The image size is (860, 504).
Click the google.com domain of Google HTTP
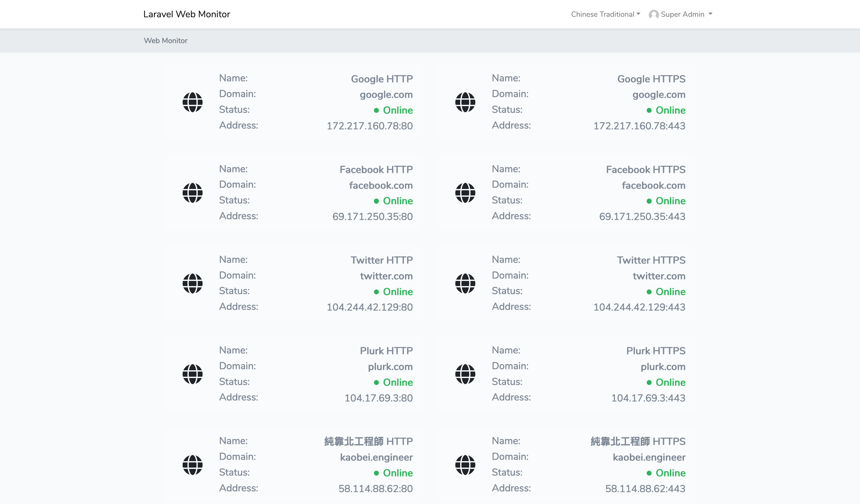386,94
